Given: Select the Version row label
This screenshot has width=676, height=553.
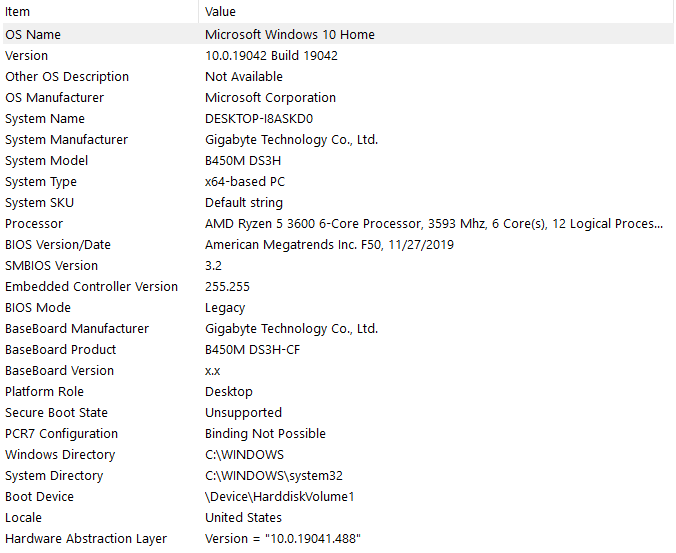Looking at the screenshot, I should click(26, 56).
